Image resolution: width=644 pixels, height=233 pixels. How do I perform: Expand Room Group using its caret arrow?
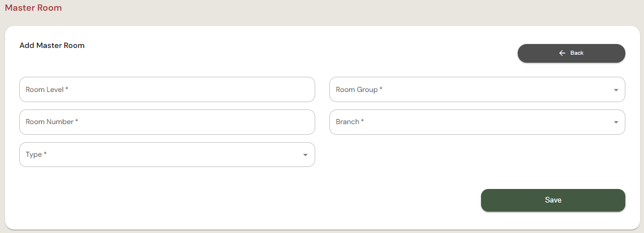coord(615,90)
